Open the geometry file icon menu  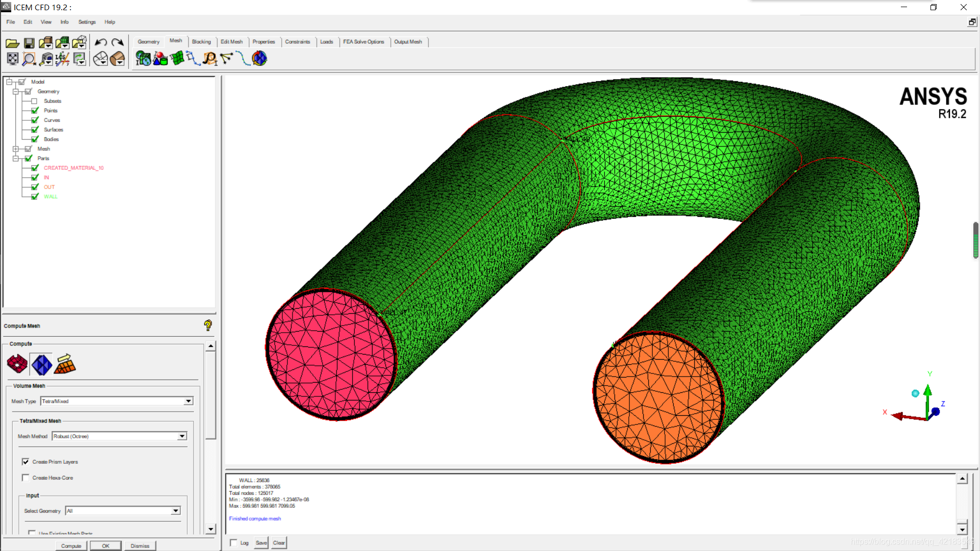[x=45, y=43]
